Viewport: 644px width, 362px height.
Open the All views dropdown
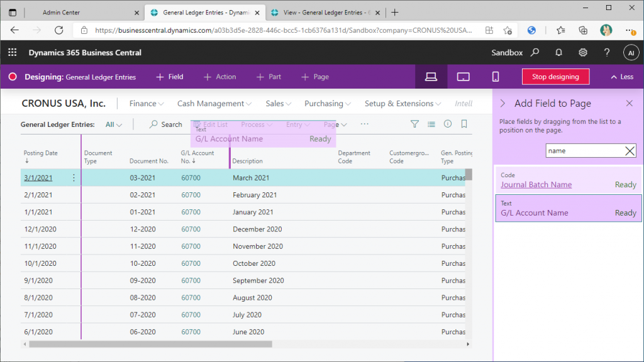click(113, 124)
